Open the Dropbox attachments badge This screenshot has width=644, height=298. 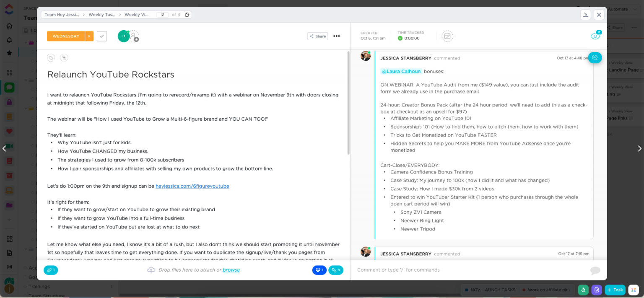click(x=319, y=270)
